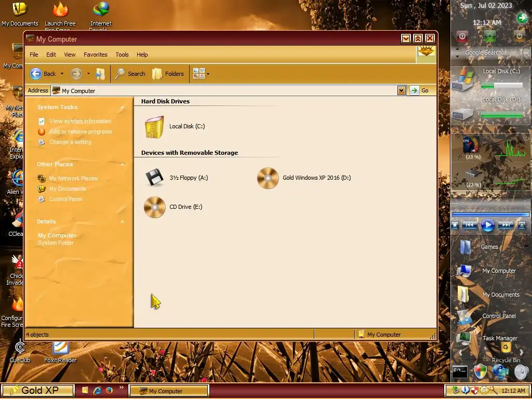Open the Forward history dropdown arrow
Image resolution: width=532 pixels, height=399 pixels.
[x=88, y=74]
